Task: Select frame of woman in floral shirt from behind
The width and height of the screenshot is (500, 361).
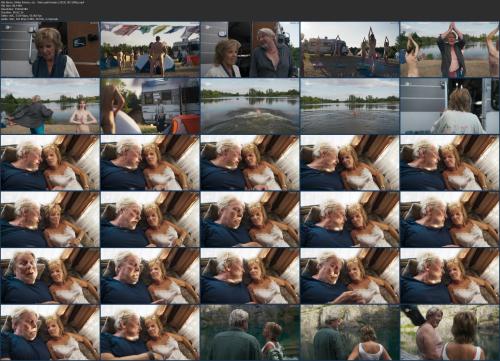Action: click(x=450, y=106)
